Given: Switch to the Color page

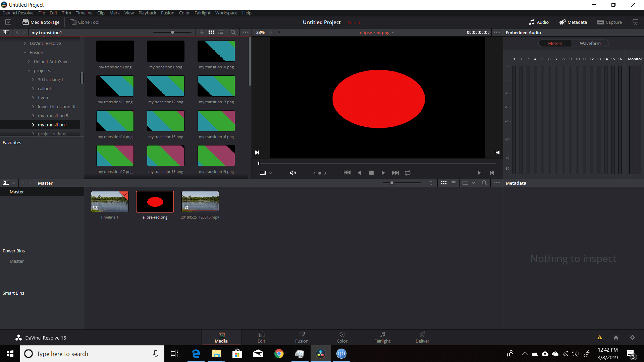Looking at the screenshot, I should [x=342, y=337].
